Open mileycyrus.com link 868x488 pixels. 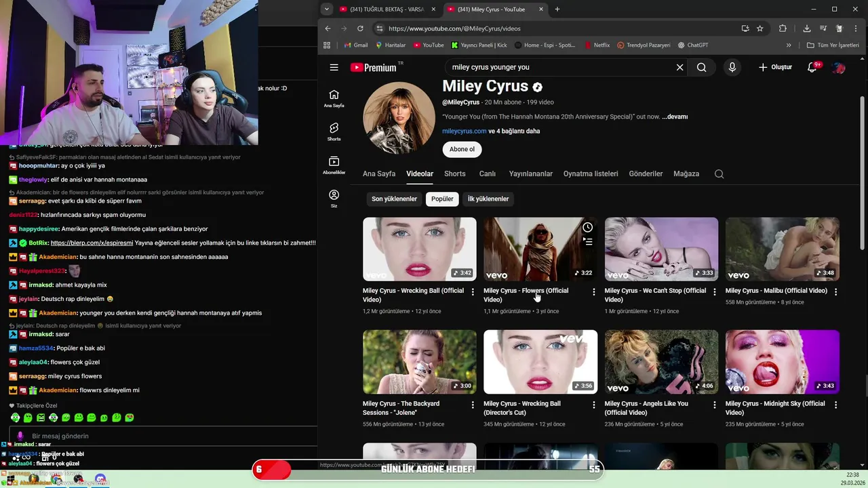click(x=464, y=131)
